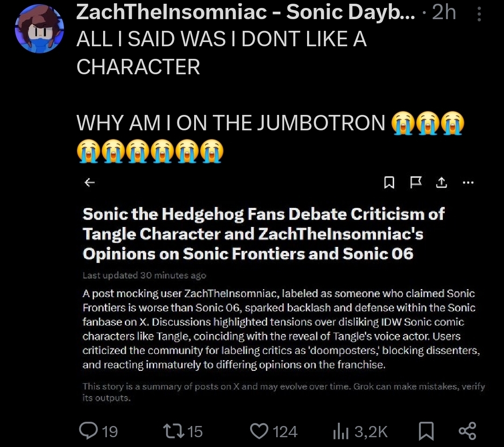Viewport: 504px width, 447px height.
Task: Open the Sonic the Hedgehog story headline
Action: [263, 234]
